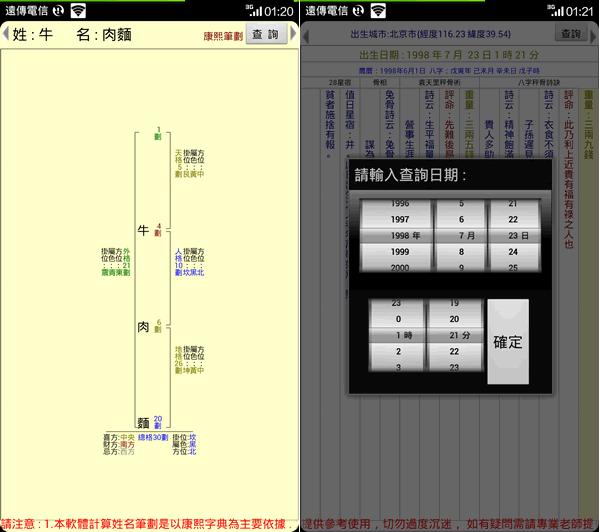Tap the WiFi icon in left status bar
The image size is (600, 532).
click(78, 11)
